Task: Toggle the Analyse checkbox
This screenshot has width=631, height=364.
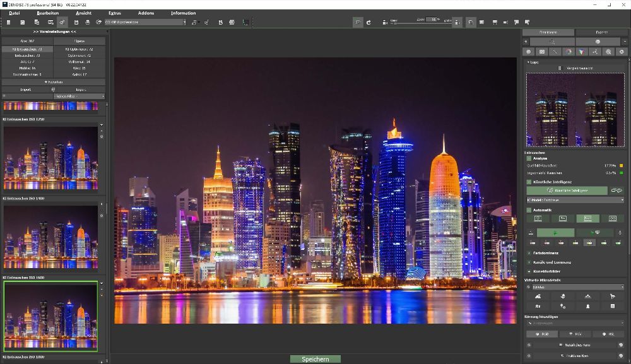Action: tap(529, 158)
